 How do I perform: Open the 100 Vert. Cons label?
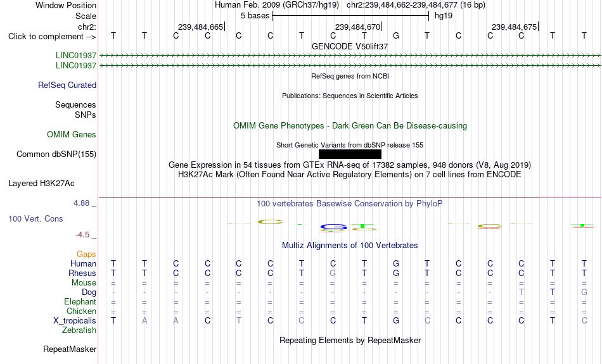pos(35,218)
